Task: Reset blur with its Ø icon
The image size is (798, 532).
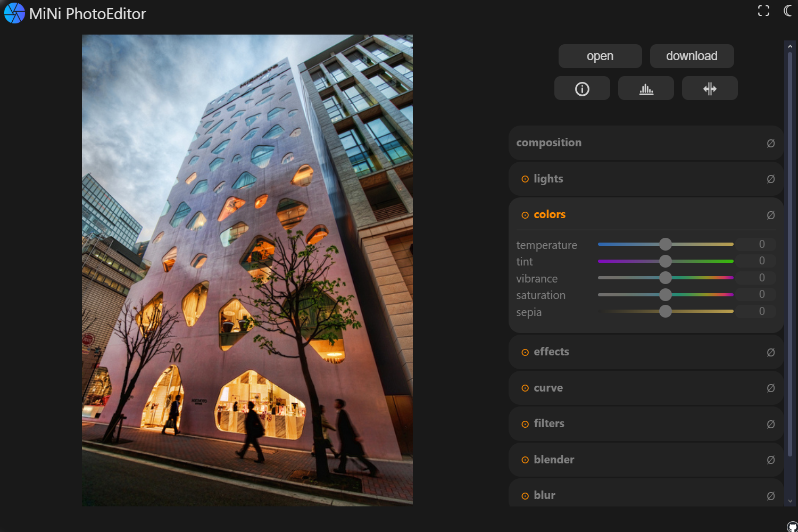Action: coord(770,496)
